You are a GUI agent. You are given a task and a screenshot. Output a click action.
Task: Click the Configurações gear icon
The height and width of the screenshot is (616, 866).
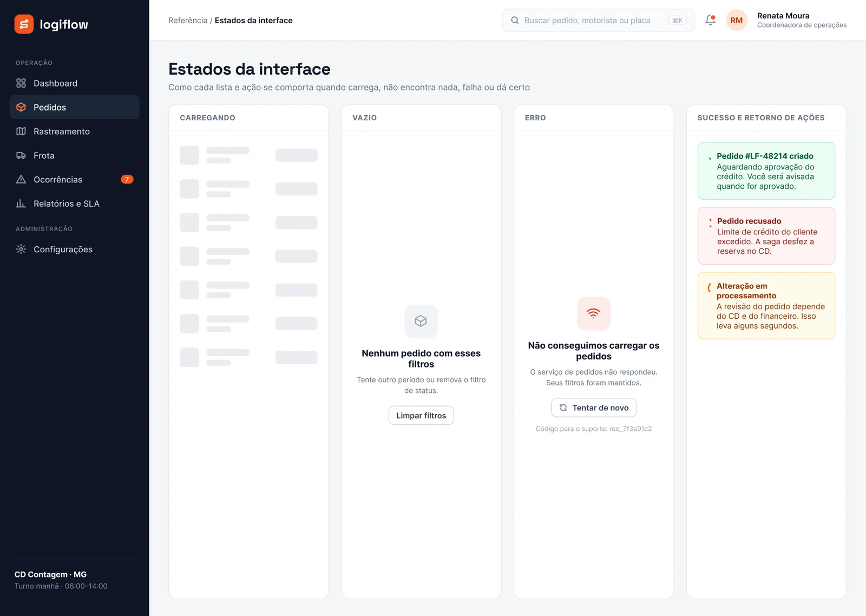click(x=21, y=250)
